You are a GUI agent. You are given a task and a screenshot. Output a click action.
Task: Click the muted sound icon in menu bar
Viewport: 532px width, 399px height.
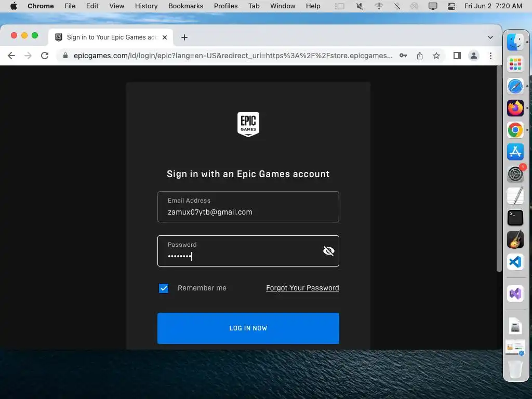360,6
